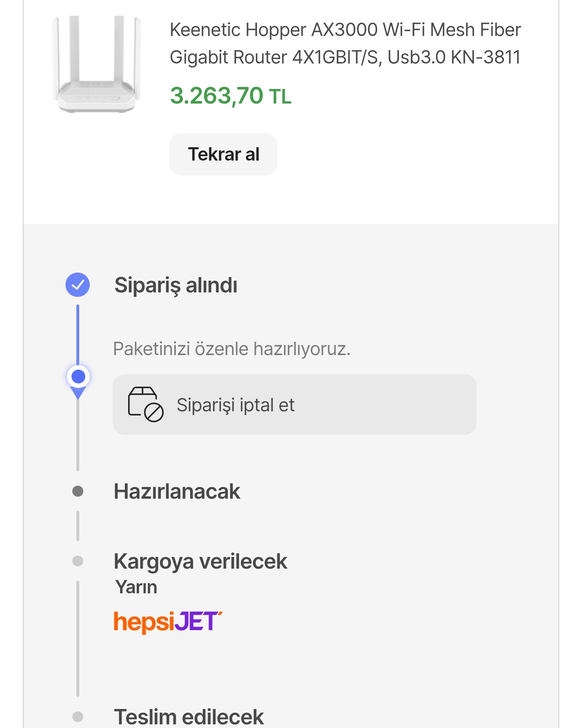This screenshot has width=582, height=728.
Task: Click the Teslim edilecek step dot
Action: click(x=78, y=717)
